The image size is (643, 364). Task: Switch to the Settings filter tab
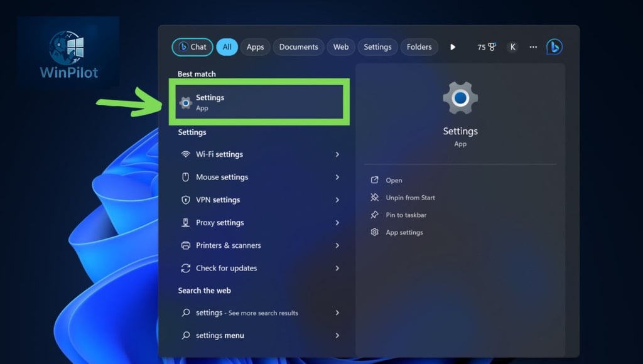point(377,47)
